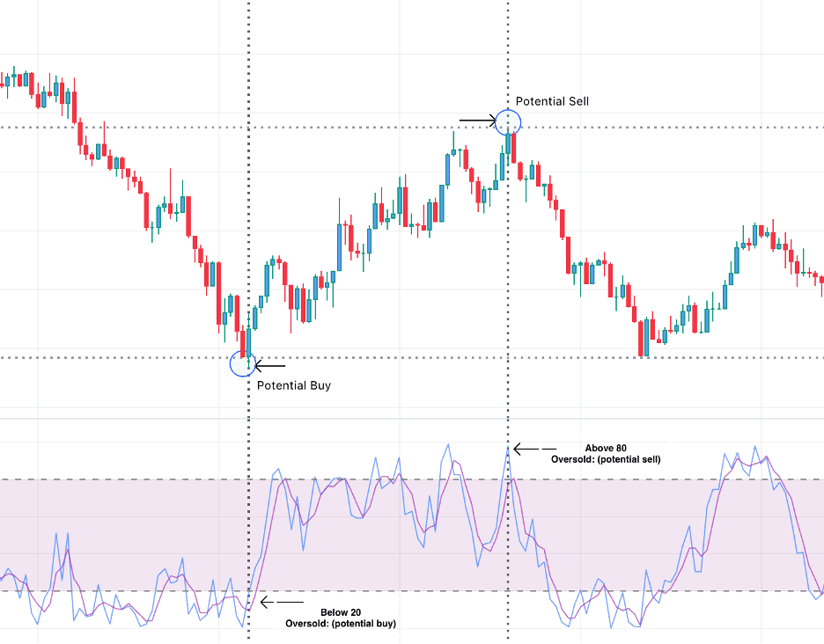Select the "Oversold: (potential sell)" caption
824x644 pixels.
point(606,459)
